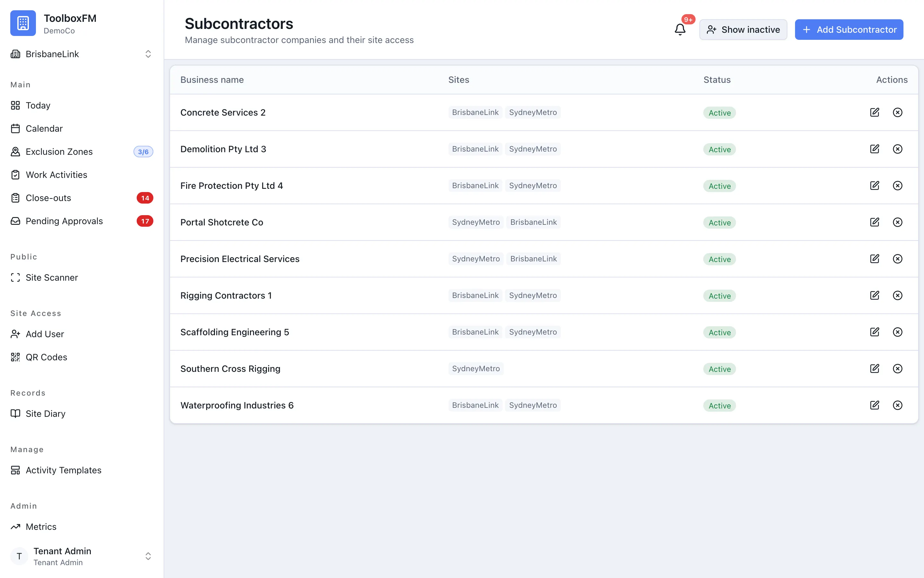
Task: View Pending Approvals list
Action: [82, 221]
